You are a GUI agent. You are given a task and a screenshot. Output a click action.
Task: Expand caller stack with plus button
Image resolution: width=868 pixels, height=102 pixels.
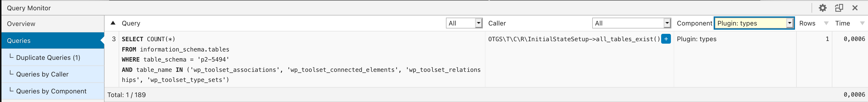tap(666, 39)
